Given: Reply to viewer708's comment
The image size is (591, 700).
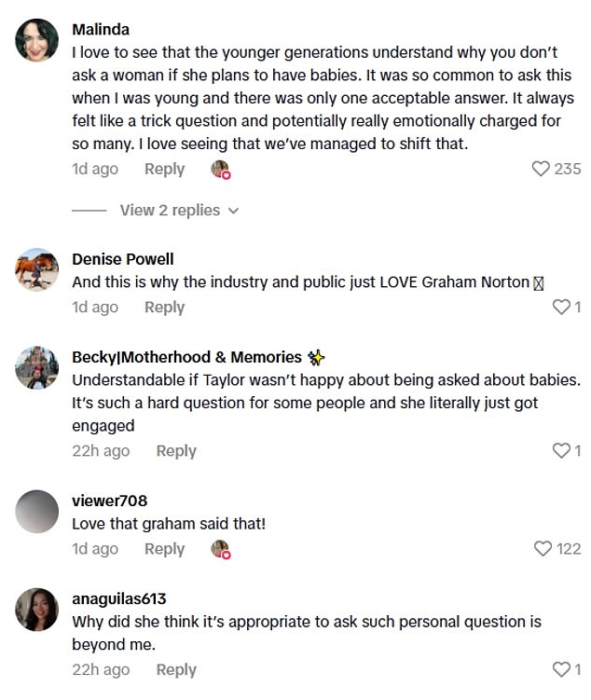Looking at the screenshot, I should click(164, 549).
